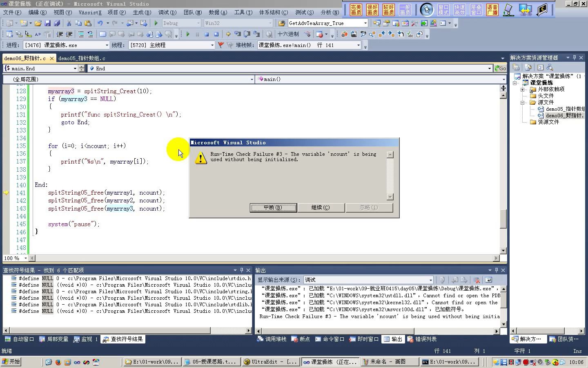This screenshot has width=588, height=368.
Task: Uncomment the selected lines icon
Action: 90,34
